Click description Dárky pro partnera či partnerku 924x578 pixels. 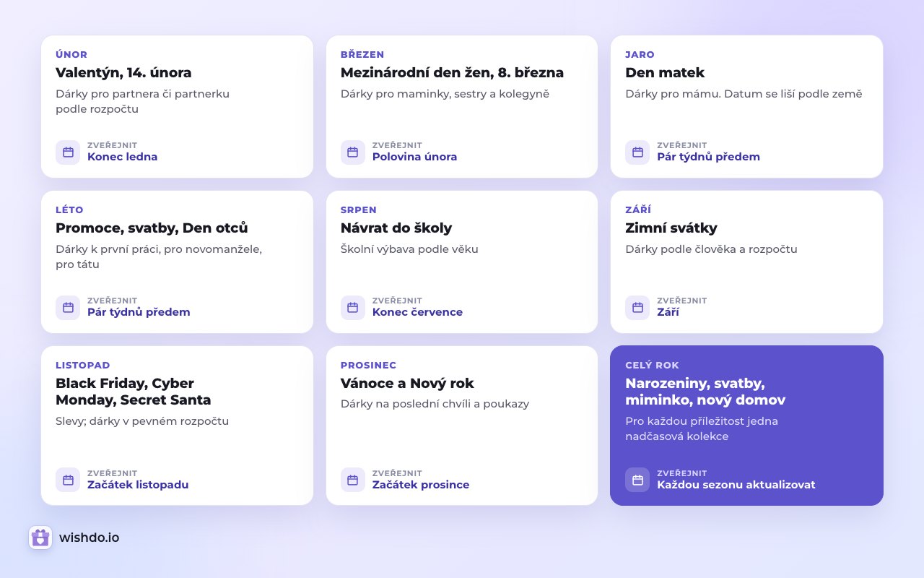143,101
